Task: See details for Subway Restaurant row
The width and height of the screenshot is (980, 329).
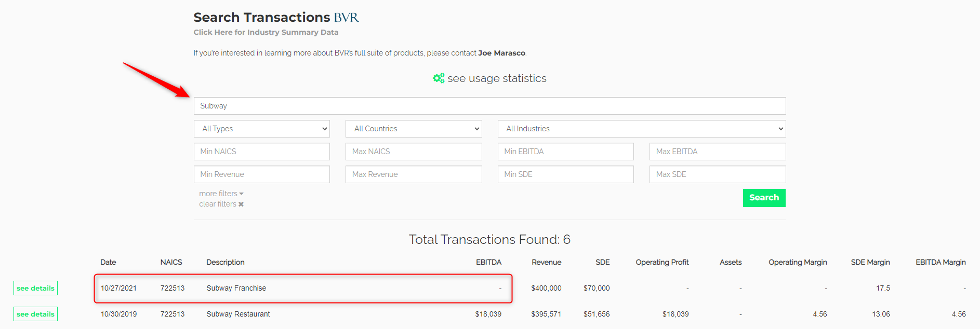Action: pos(35,314)
